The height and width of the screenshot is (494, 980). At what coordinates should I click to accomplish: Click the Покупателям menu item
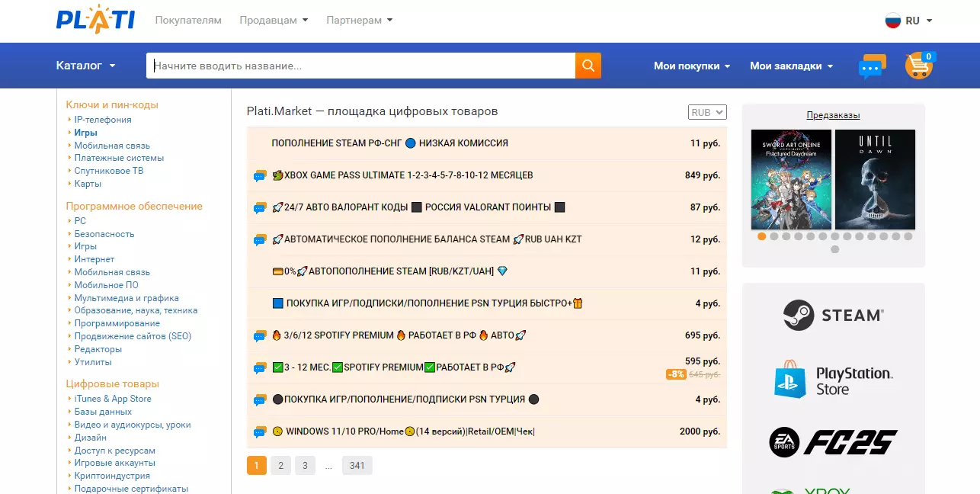click(188, 21)
